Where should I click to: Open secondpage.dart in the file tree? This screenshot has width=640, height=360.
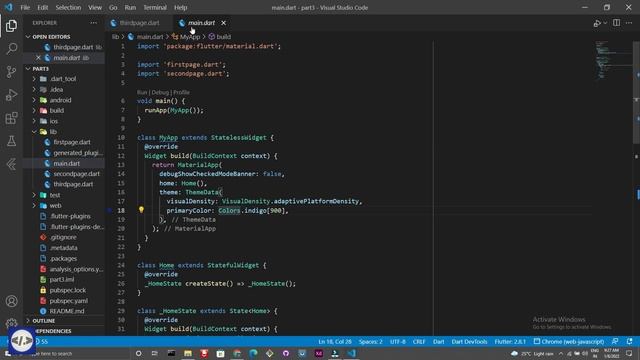pos(76,174)
